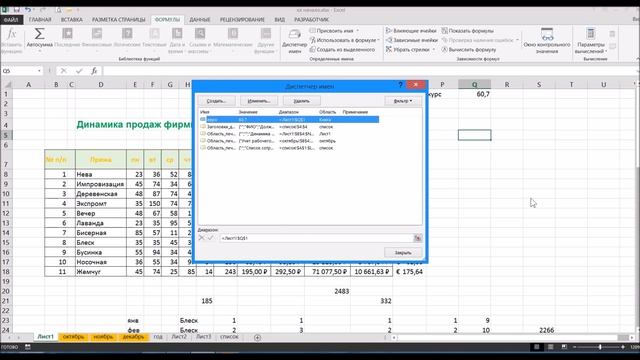Click Trace Dependents (Зависимые ячейки)
This screenshot has width=640, height=360.
click(x=412, y=40)
